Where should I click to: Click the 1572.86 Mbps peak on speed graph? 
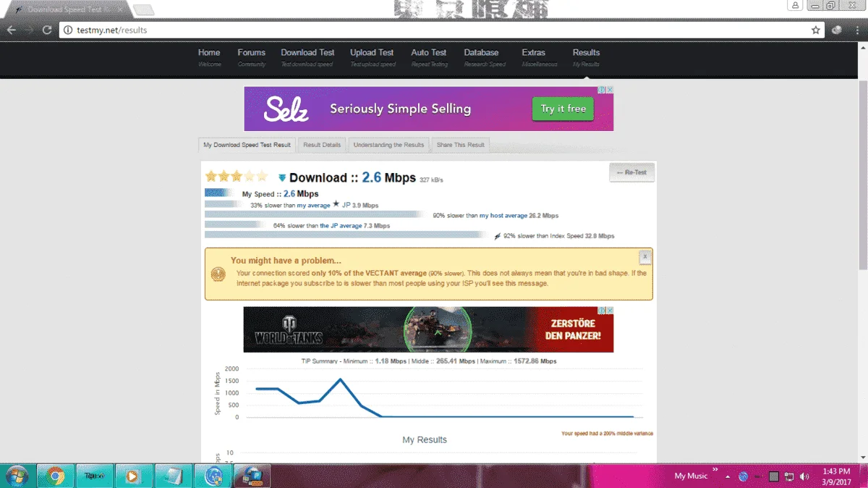tap(341, 379)
